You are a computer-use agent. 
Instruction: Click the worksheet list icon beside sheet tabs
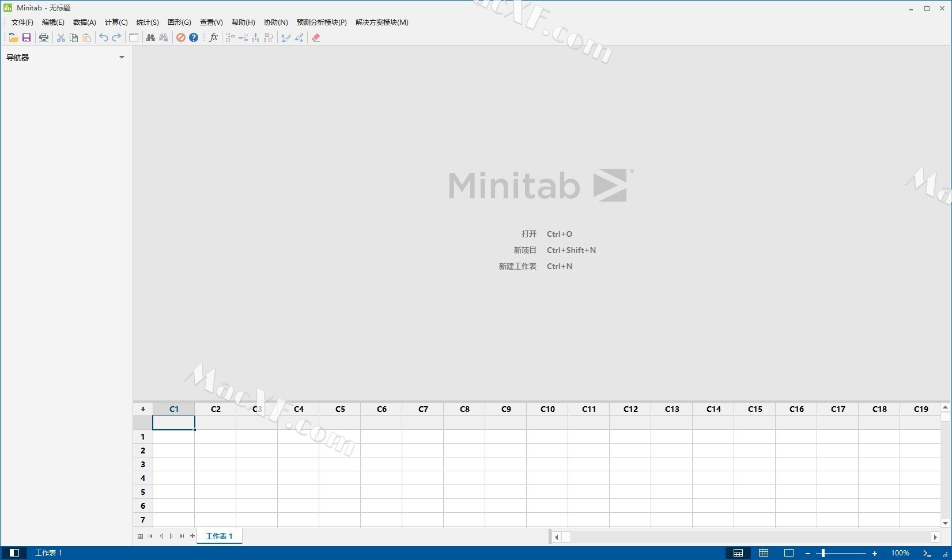click(x=140, y=536)
